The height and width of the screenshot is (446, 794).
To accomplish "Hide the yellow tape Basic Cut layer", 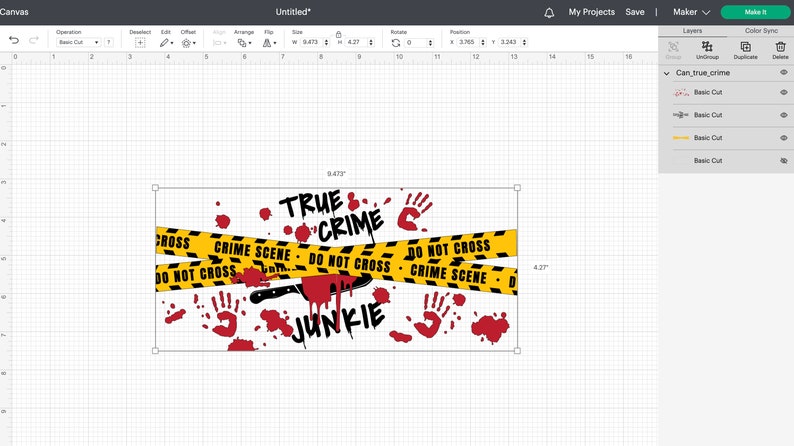I will [783, 138].
